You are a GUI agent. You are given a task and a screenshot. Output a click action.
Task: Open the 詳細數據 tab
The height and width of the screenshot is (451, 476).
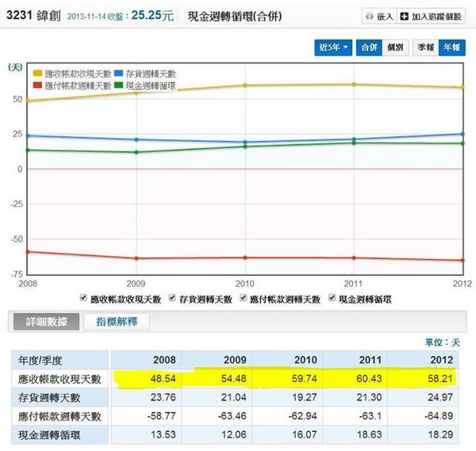click(43, 322)
